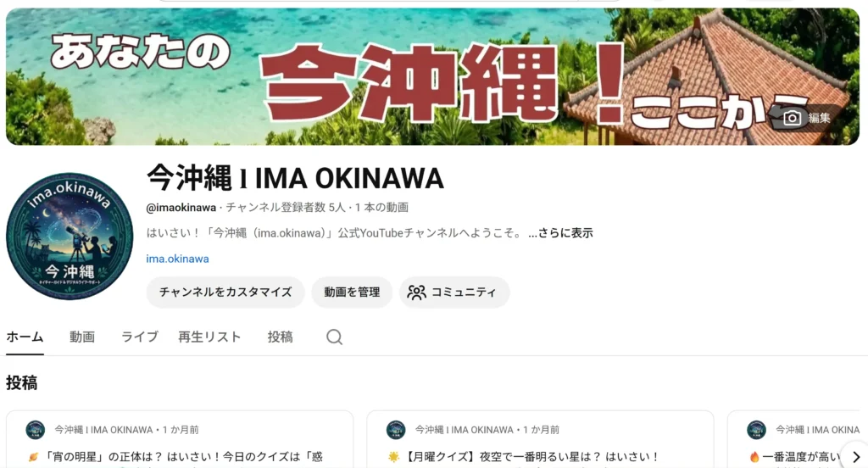
Task: Switch to the ライブ tab
Action: [140, 337]
